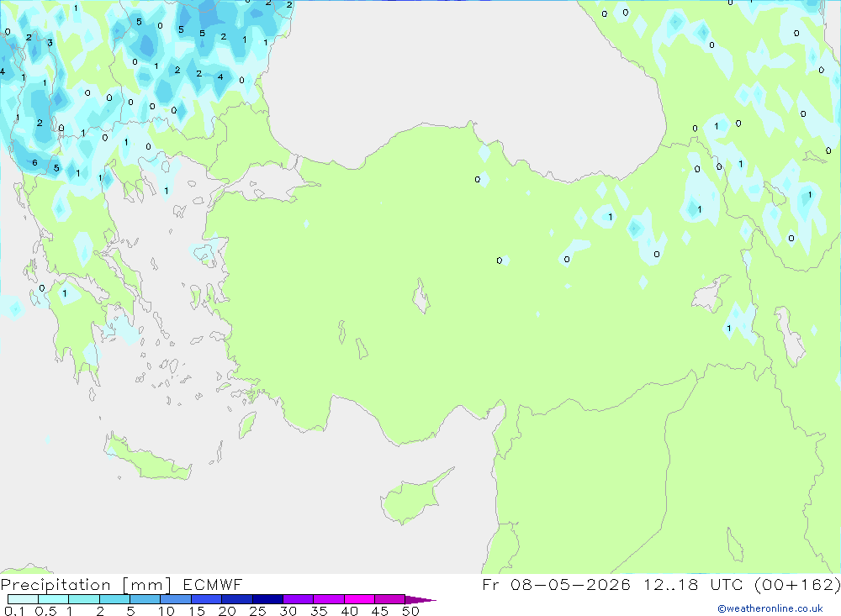This screenshot has height=616, width=841.
Task: Click the forecast date Fr 08-05-2026 text
Action: pyautogui.click(x=556, y=584)
